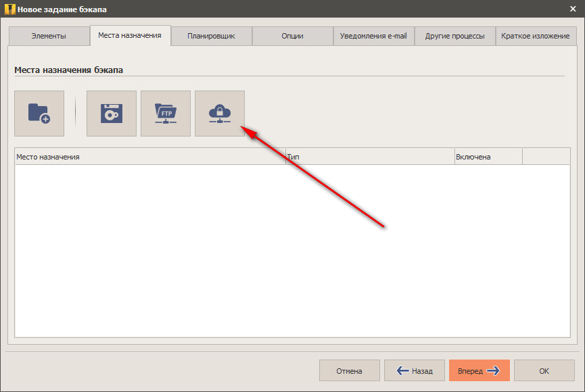Viewport: 585px width, 392px height.
Task: Click the app icon in title bar
Action: click(9, 9)
